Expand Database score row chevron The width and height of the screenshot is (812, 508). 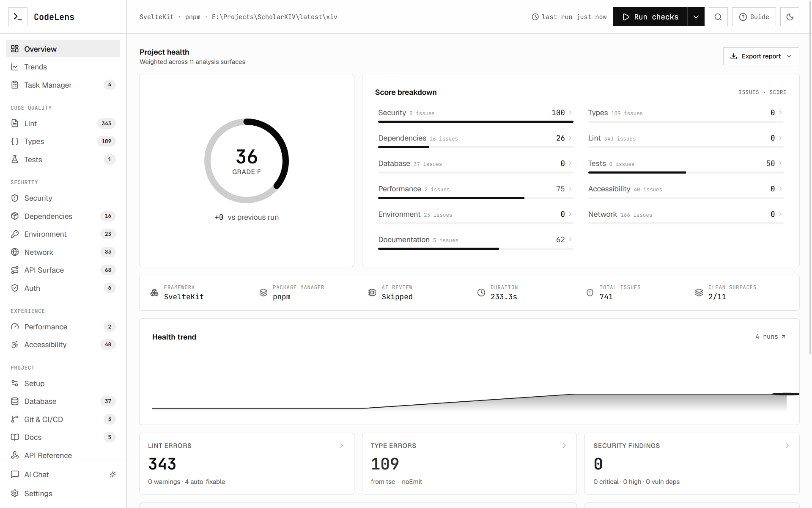(x=570, y=163)
